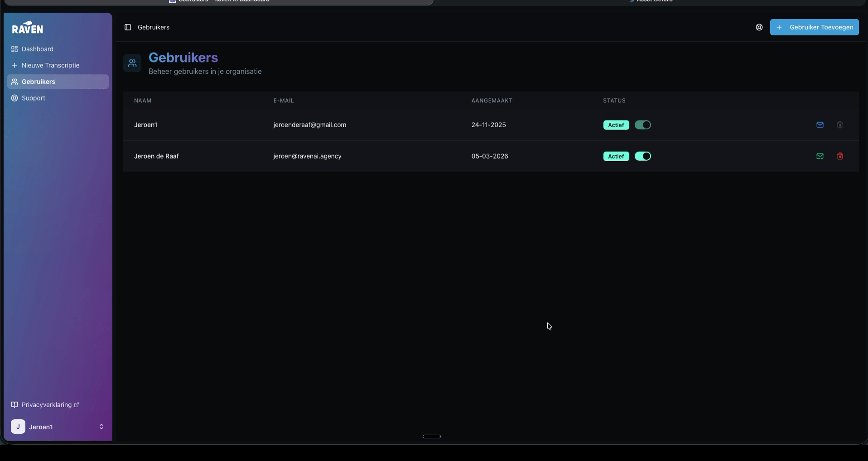The image size is (868, 461).
Task: Select Gebruikers in the sidebar
Action: pyautogui.click(x=39, y=82)
